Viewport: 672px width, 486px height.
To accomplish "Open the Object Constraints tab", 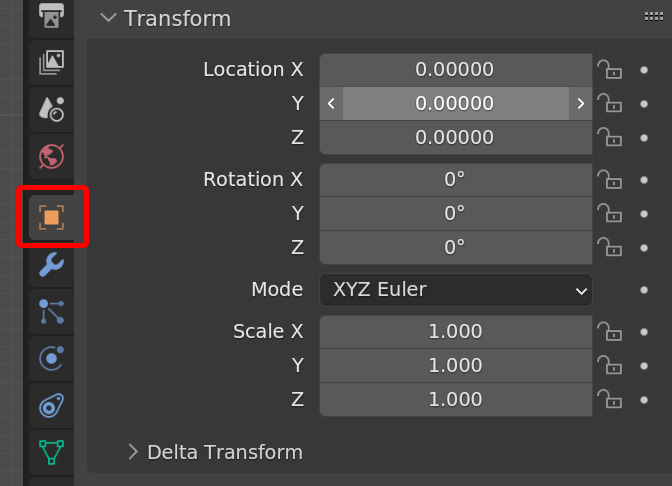I will coord(51,406).
